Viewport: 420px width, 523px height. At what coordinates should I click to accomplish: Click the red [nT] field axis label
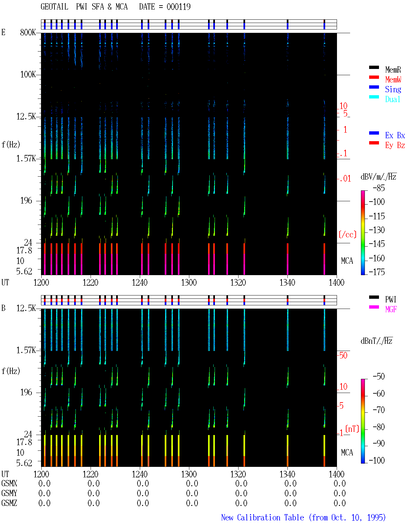point(352,429)
